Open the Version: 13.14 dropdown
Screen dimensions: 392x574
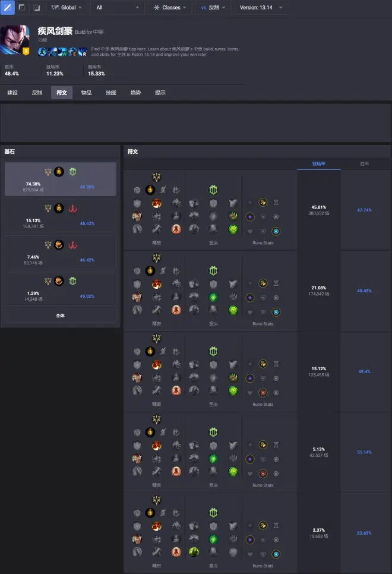[x=261, y=8]
